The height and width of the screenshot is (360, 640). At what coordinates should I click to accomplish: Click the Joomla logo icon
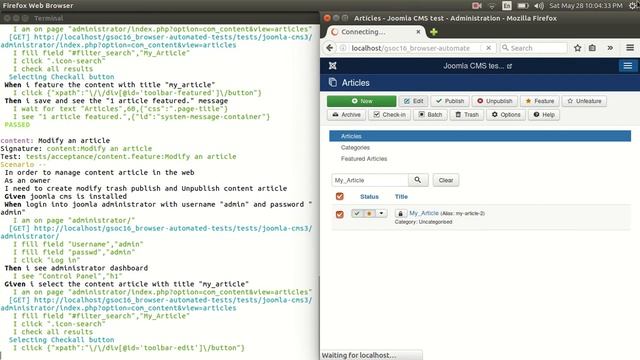[333, 66]
